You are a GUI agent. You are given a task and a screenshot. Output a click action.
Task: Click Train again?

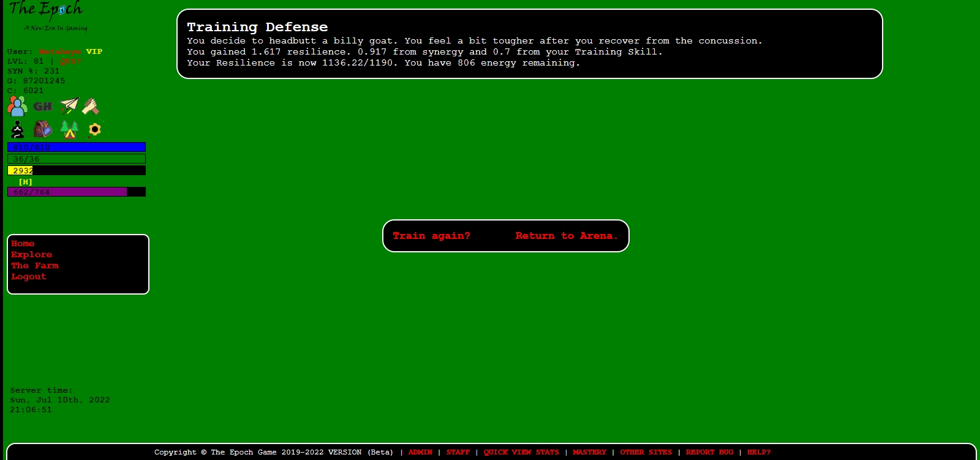pyautogui.click(x=431, y=236)
